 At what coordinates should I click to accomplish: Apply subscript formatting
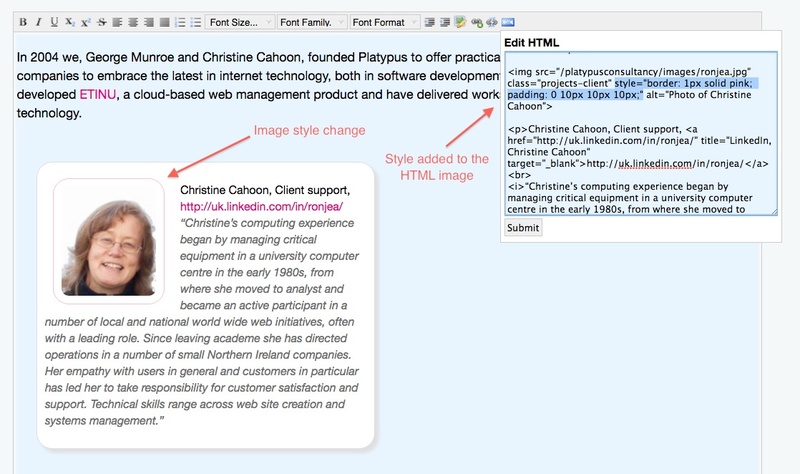click(x=69, y=21)
